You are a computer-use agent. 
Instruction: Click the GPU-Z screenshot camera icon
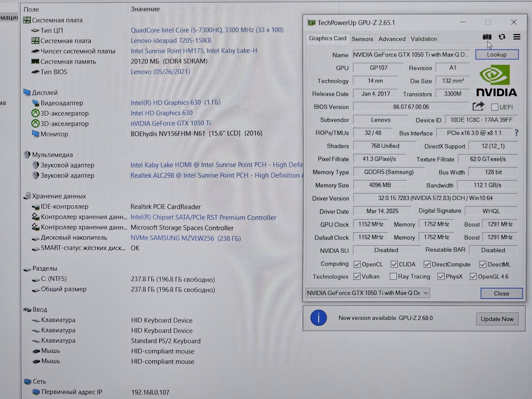point(487,37)
